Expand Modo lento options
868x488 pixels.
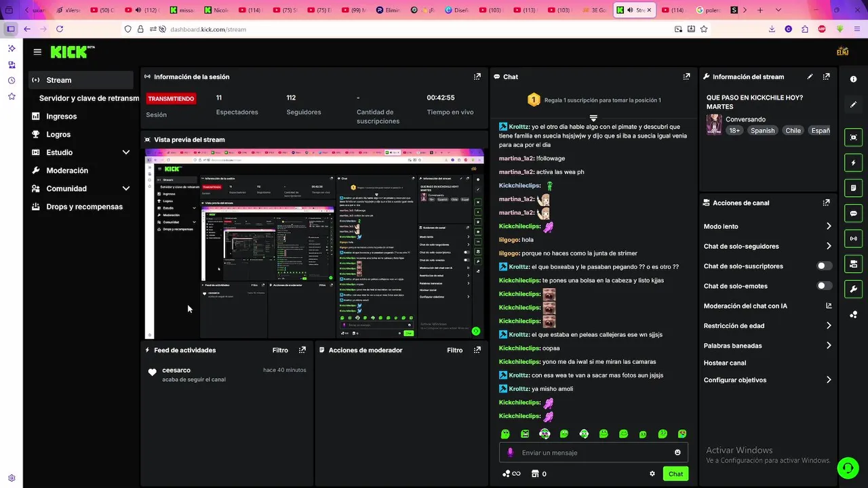click(829, 226)
